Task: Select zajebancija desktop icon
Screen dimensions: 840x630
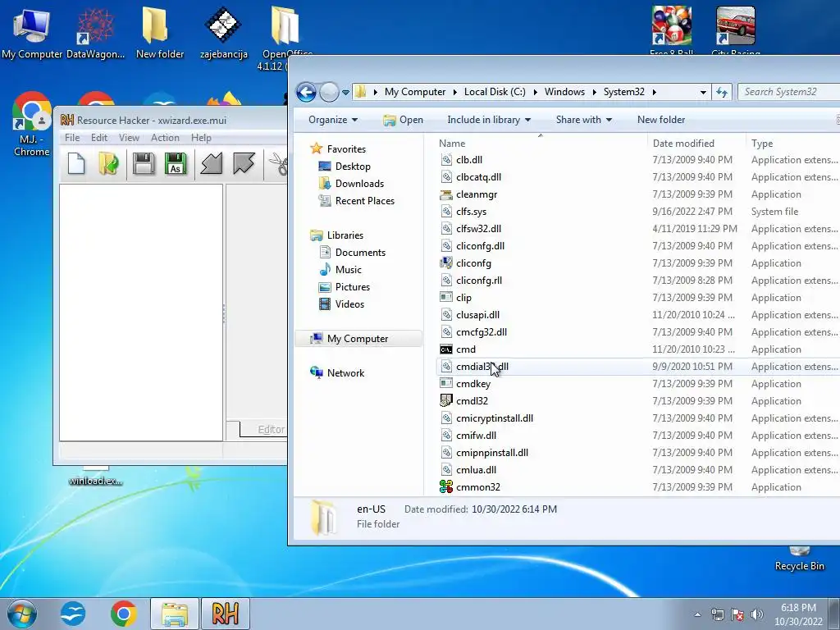Action: tap(224, 33)
